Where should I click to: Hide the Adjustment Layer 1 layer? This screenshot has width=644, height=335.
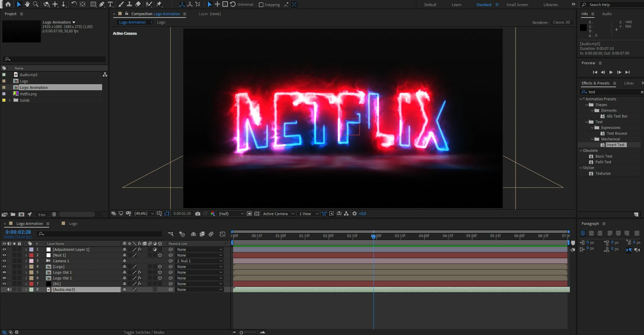coord(4,249)
